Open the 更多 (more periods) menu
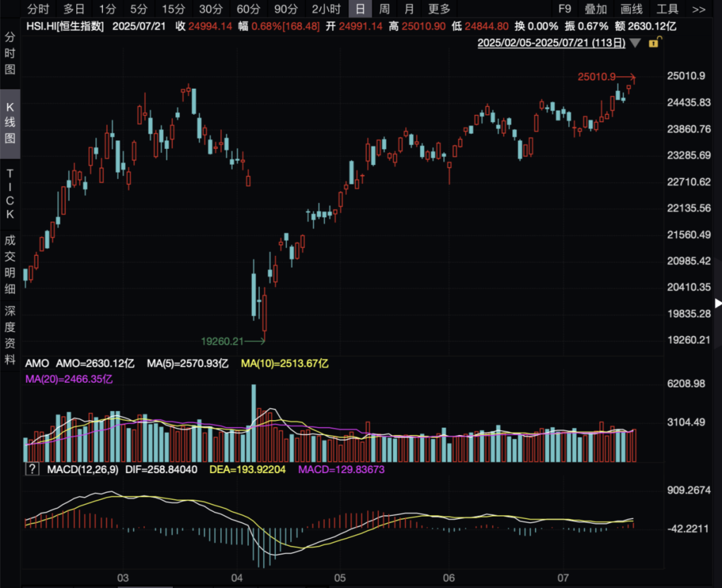This screenshot has width=722, height=588. pyautogui.click(x=439, y=9)
